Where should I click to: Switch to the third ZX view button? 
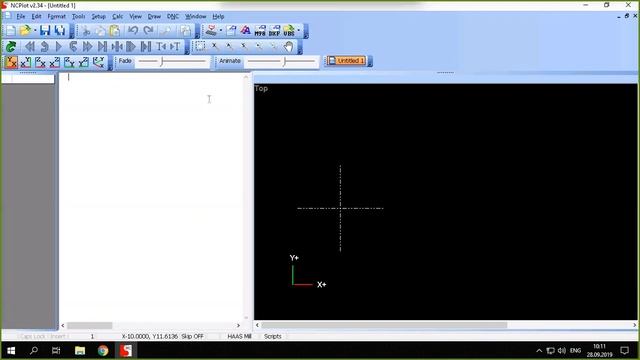pos(40,62)
